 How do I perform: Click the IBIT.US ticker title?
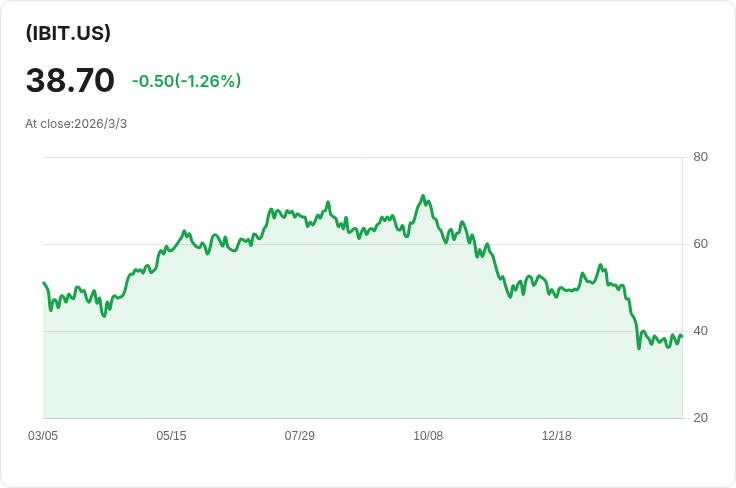tap(68, 33)
